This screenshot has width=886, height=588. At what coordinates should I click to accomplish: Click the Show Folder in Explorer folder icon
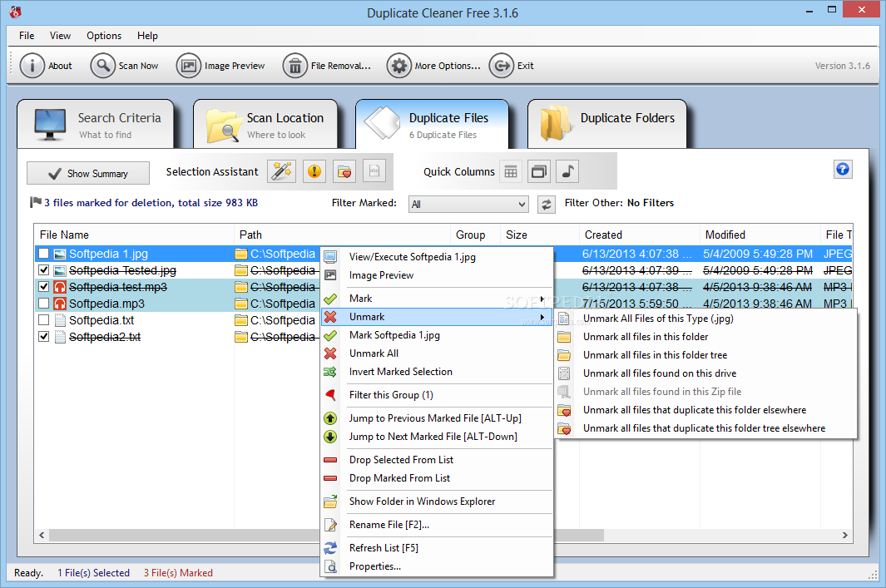click(330, 502)
